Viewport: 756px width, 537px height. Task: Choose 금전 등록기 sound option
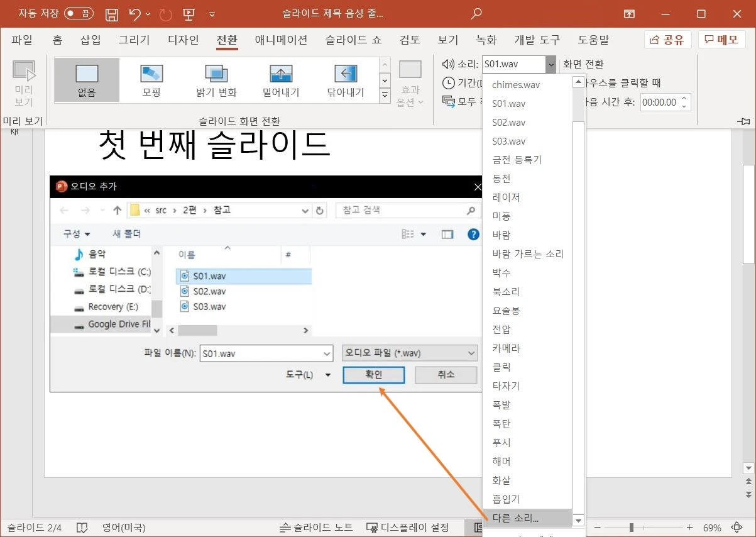click(x=528, y=160)
